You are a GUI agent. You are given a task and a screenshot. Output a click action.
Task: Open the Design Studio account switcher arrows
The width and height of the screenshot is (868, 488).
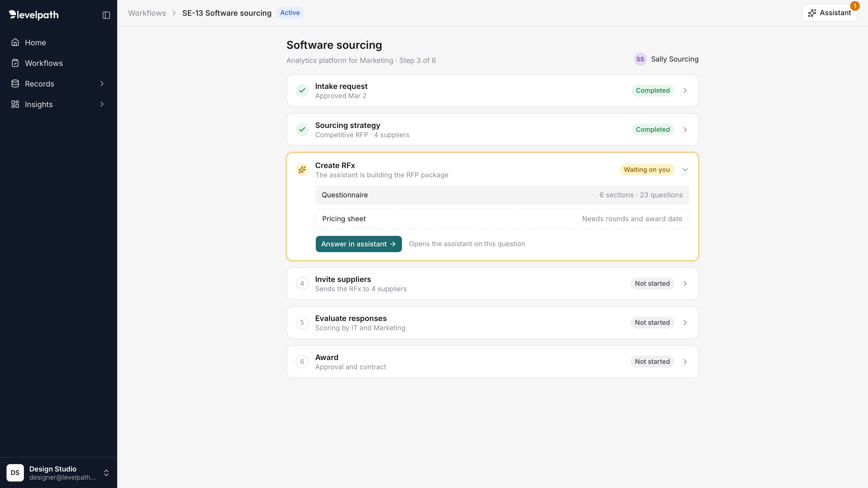pos(106,473)
